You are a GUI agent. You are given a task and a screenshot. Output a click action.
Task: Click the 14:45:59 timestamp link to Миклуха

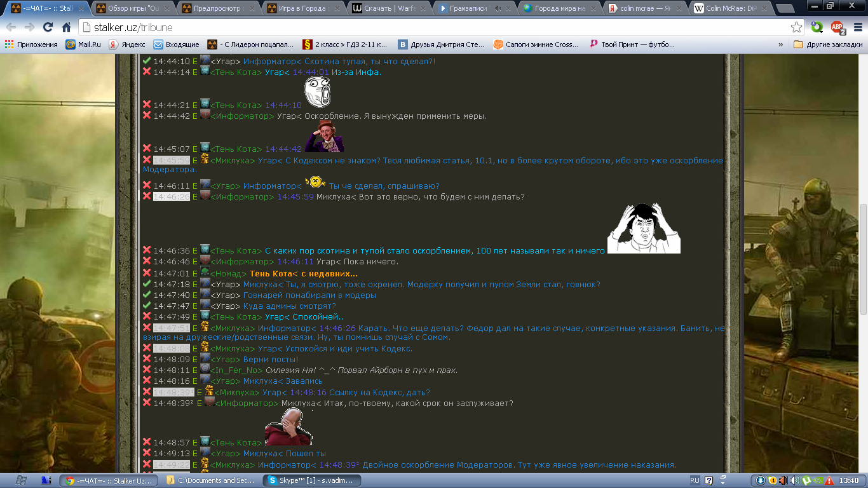pyautogui.click(x=295, y=197)
